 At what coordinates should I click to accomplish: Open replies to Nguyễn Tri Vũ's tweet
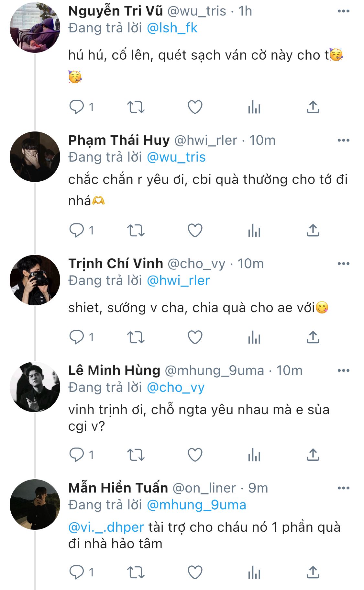[77, 107]
